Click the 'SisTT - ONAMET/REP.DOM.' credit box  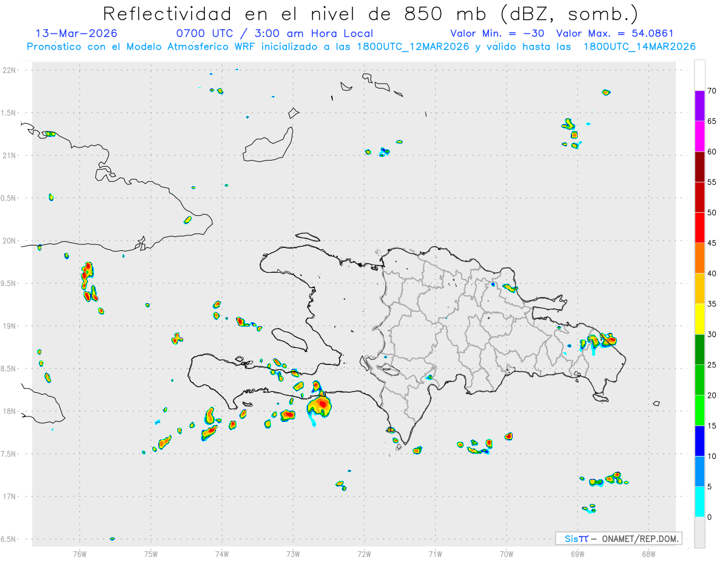618,538
